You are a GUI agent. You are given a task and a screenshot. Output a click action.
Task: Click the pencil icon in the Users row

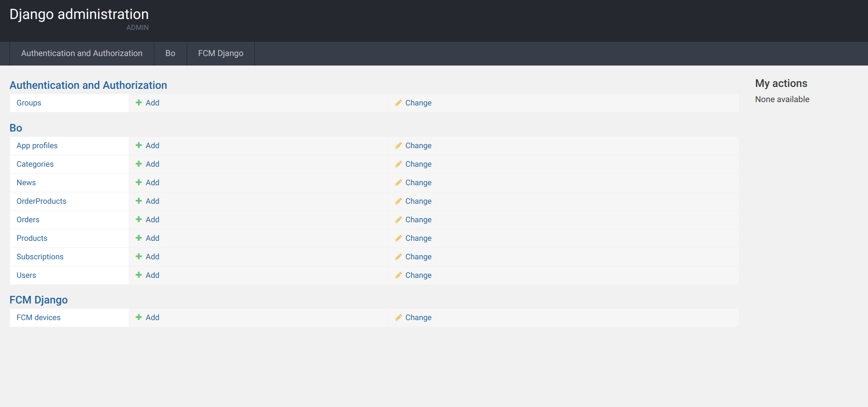[398, 275]
